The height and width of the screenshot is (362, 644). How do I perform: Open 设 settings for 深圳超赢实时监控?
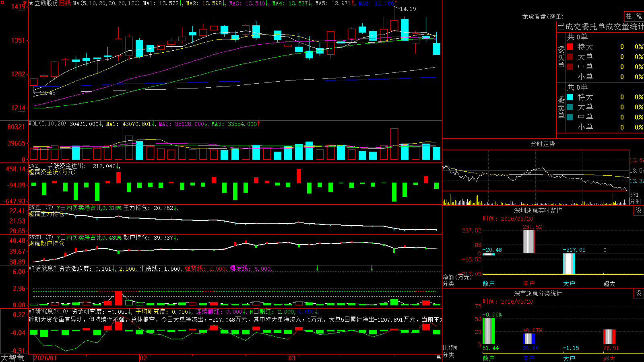(x=639, y=210)
